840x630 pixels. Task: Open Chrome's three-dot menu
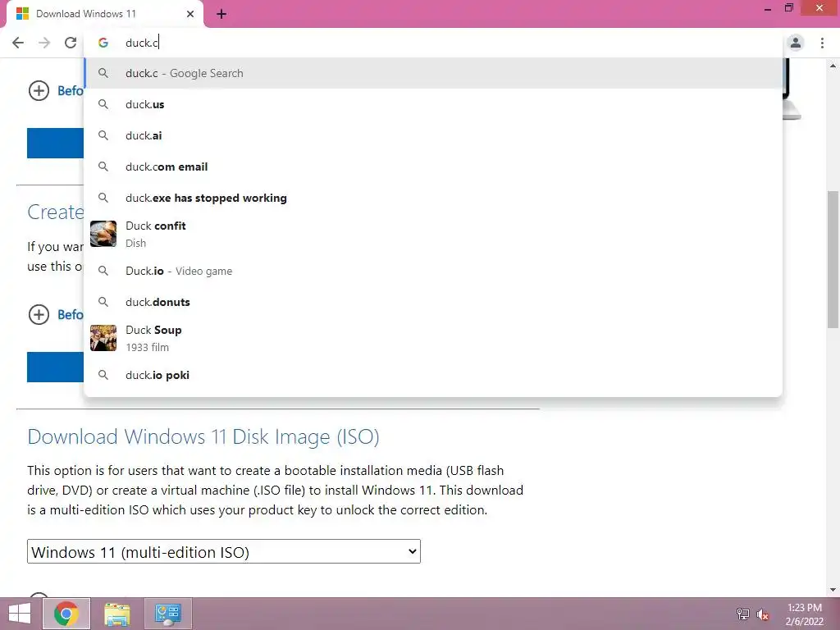coord(822,43)
